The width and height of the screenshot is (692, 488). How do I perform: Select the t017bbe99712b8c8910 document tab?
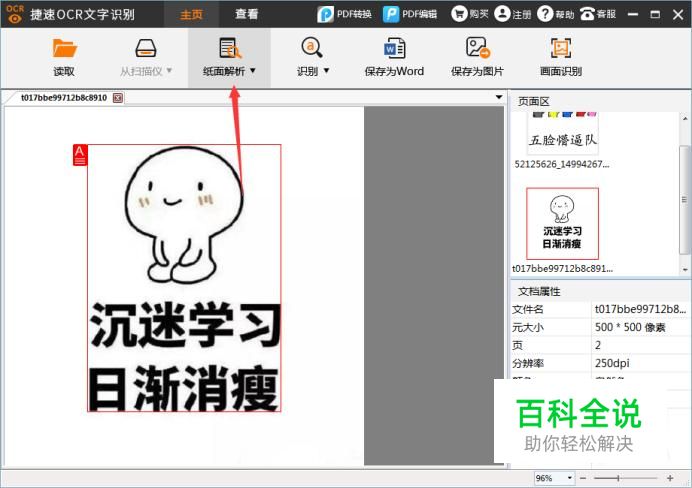[64, 98]
